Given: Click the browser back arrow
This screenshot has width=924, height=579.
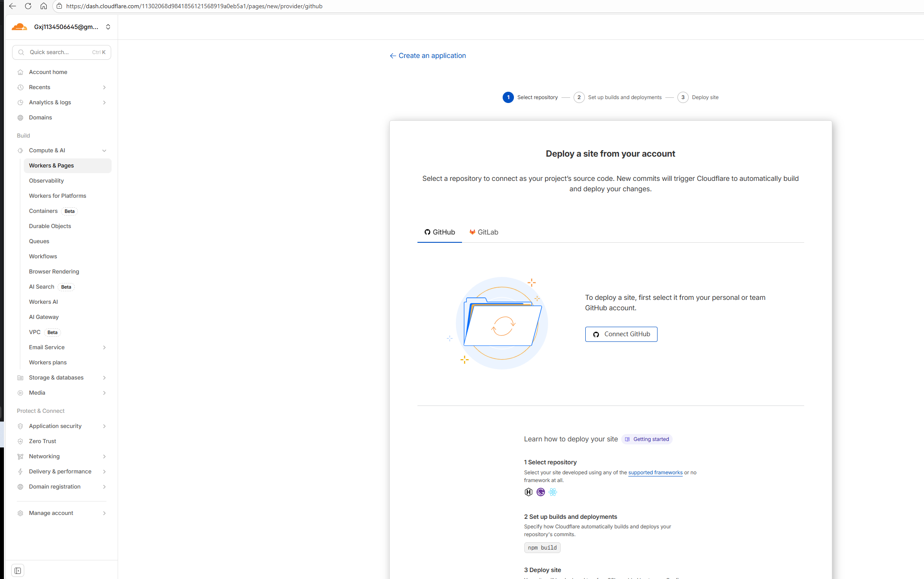Looking at the screenshot, I should (x=13, y=6).
